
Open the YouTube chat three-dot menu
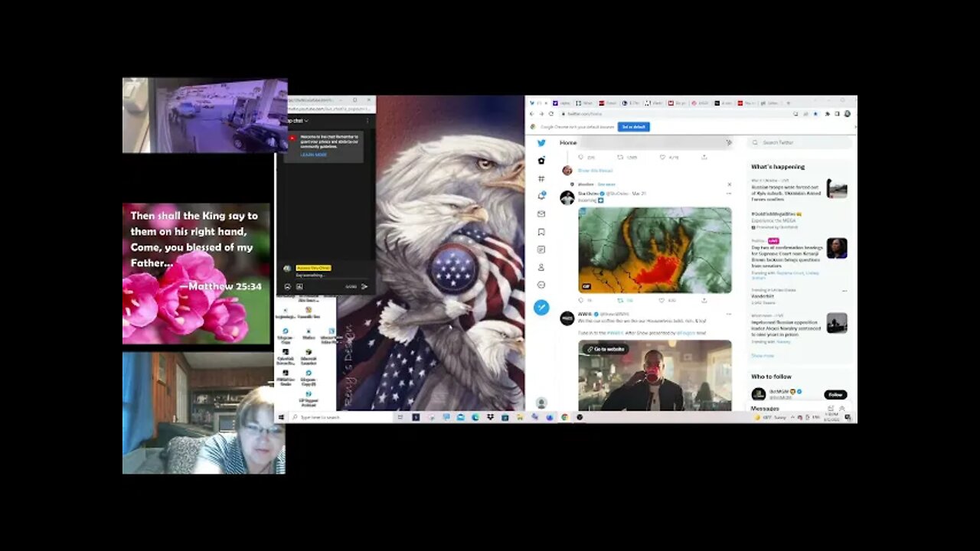pyautogui.click(x=367, y=121)
